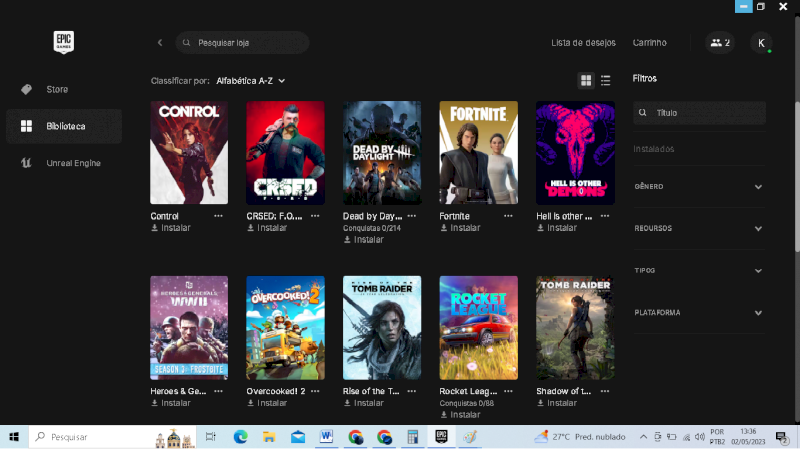This screenshot has height=449, width=800.
Task: Open options menu for Hell is other Demons
Action: pyautogui.click(x=605, y=216)
